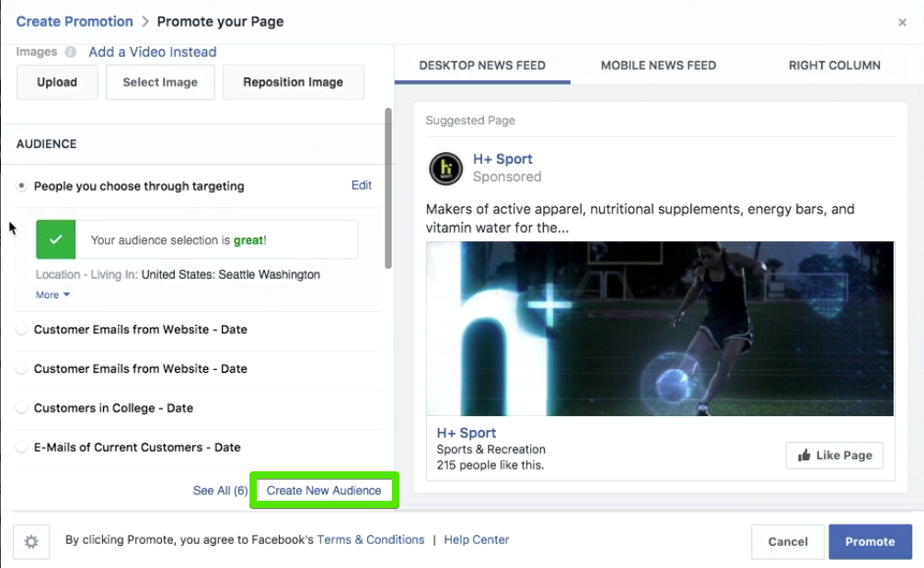This screenshot has height=568, width=924.
Task: Click '215 people like this.' text
Action: tap(491, 465)
